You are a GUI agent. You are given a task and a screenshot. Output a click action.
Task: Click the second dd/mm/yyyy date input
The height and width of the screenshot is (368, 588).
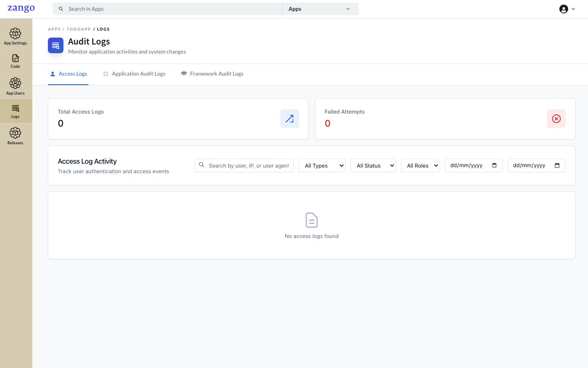click(537, 165)
